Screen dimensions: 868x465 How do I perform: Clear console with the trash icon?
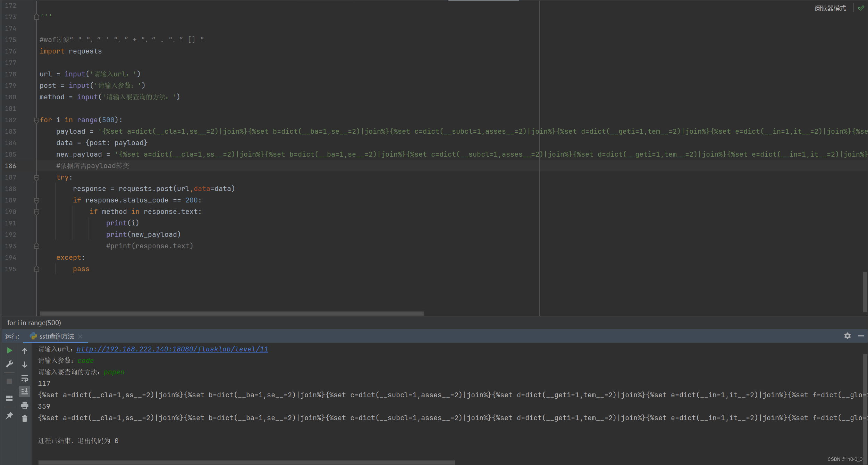(x=25, y=419)
